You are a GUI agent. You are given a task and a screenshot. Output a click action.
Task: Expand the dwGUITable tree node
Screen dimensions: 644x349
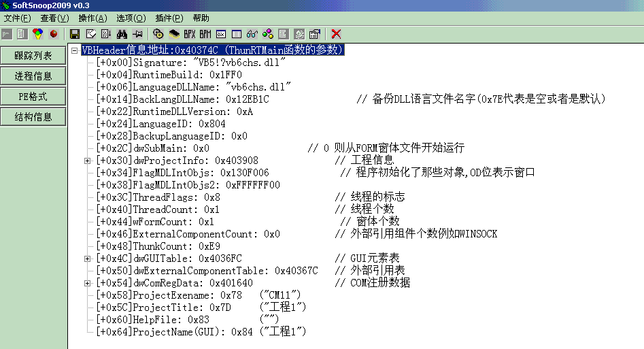point(87,259)
